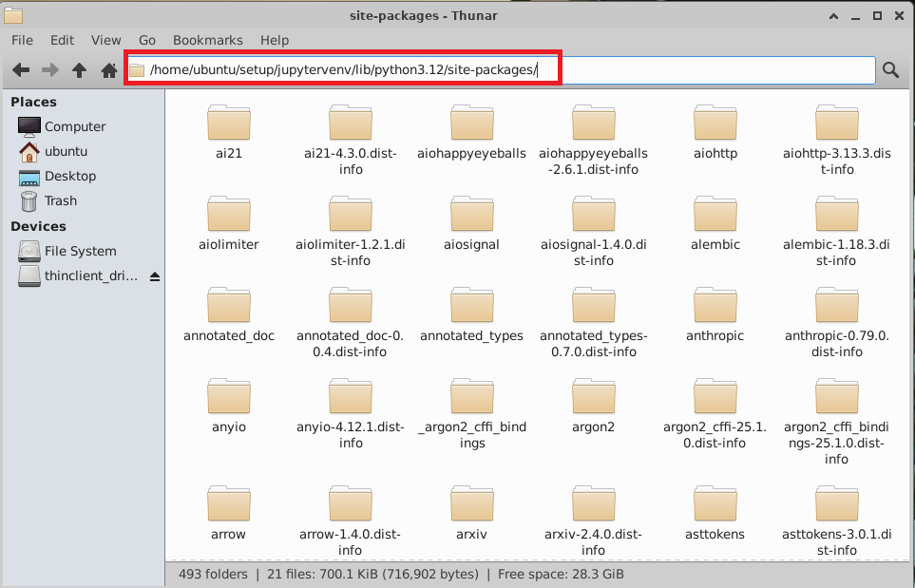Open the Bookmarks menu
Screen dimensions: 915x588
coord(207,40)
